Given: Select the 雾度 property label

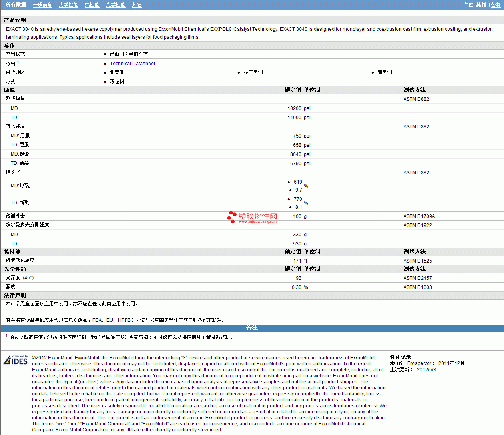Looking at the screenshot, I should (11, 287).
